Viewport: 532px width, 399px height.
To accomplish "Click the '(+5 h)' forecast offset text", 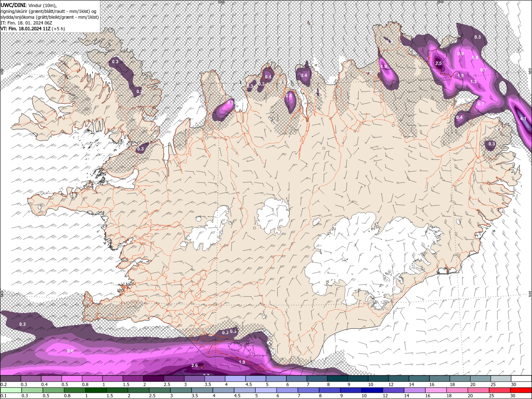I will click(x=59, y=29).
